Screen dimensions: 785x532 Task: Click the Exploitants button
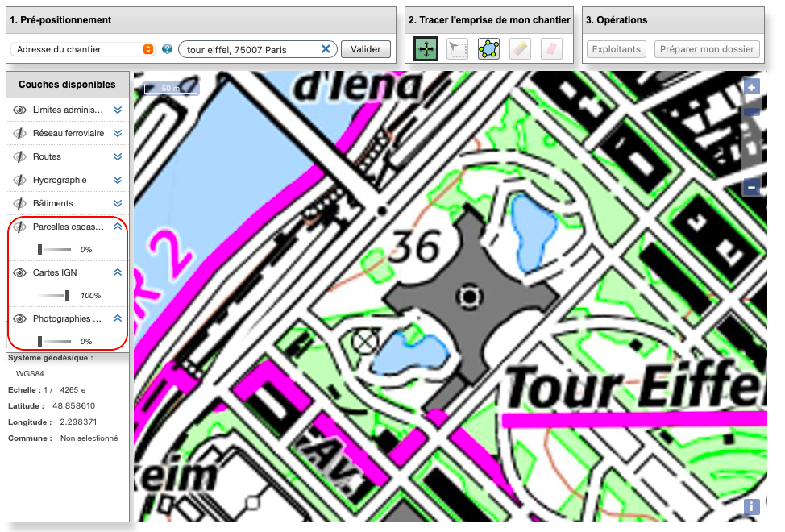click(617, 49)
